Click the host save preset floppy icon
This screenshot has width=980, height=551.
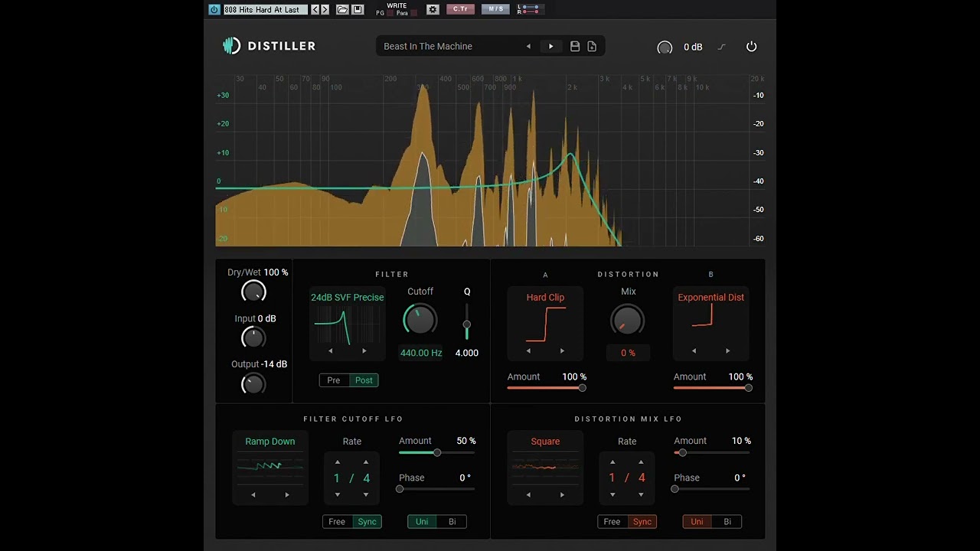tap(358, 9)
